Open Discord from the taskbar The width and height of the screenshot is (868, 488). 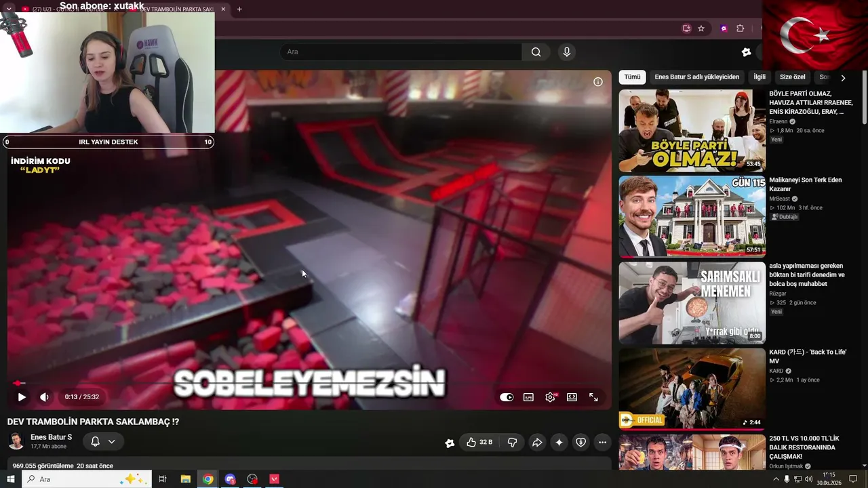230,479
